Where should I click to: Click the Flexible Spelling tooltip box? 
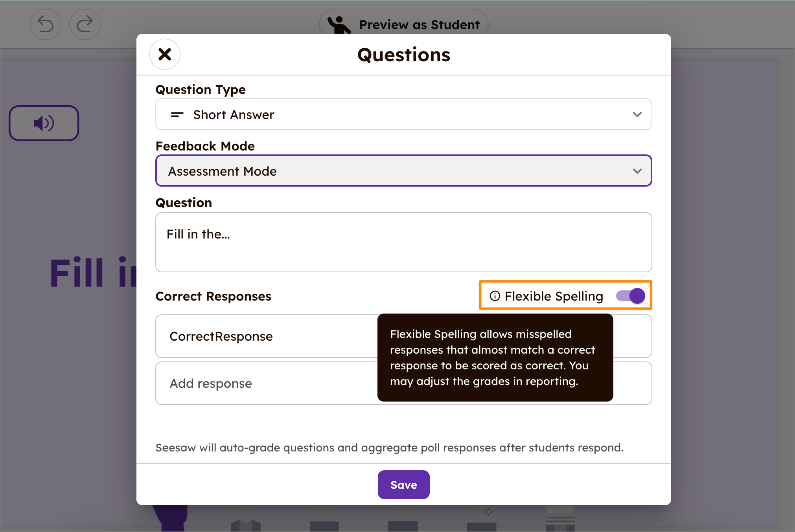point(495,358)
